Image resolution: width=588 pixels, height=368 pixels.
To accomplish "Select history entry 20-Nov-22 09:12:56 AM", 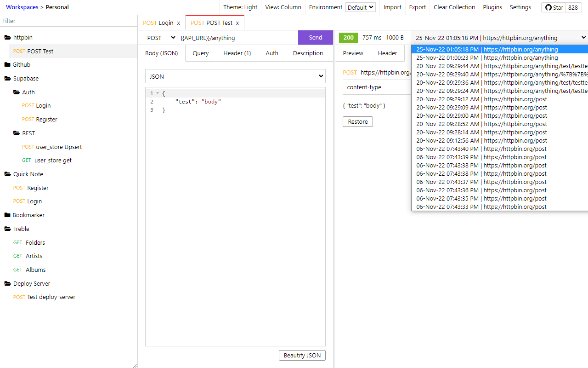I will (x=500, y=141).
